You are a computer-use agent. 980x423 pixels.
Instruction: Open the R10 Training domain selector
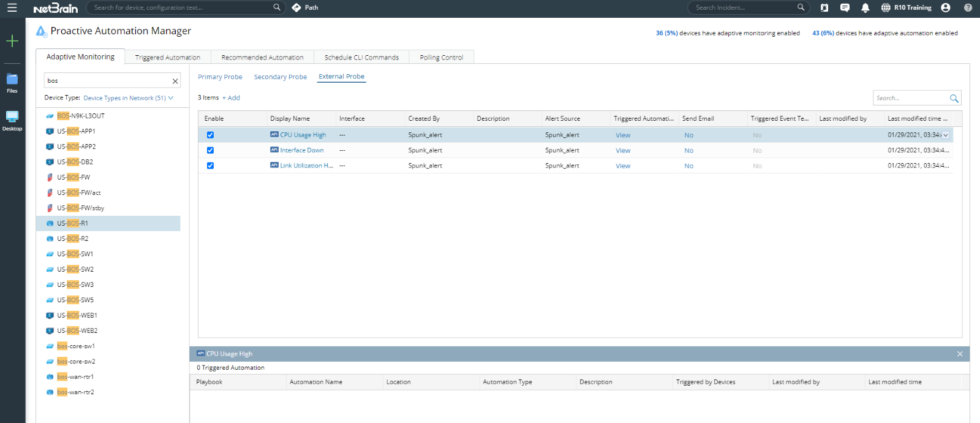coord(907,8)
